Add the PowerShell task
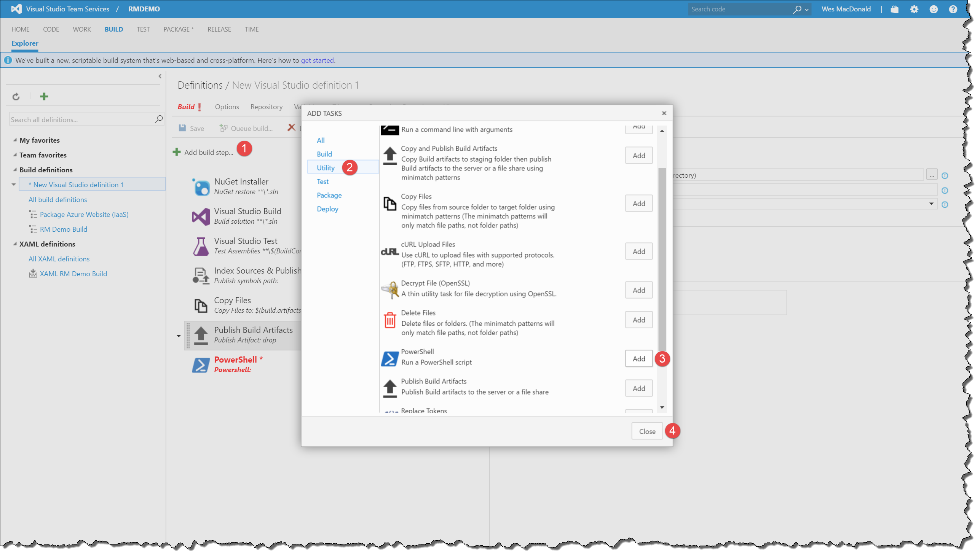This screenshot has width=980, height=557. tap(638, 358)
